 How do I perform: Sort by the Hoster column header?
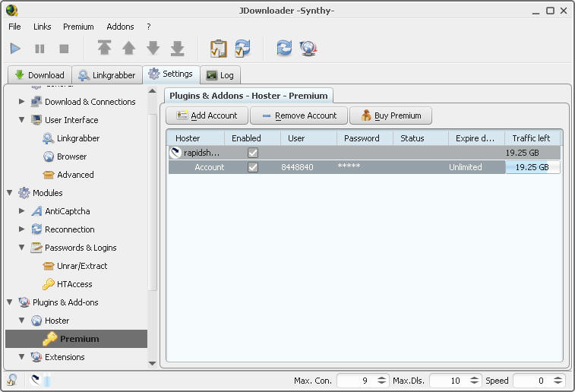pos(196,138)
